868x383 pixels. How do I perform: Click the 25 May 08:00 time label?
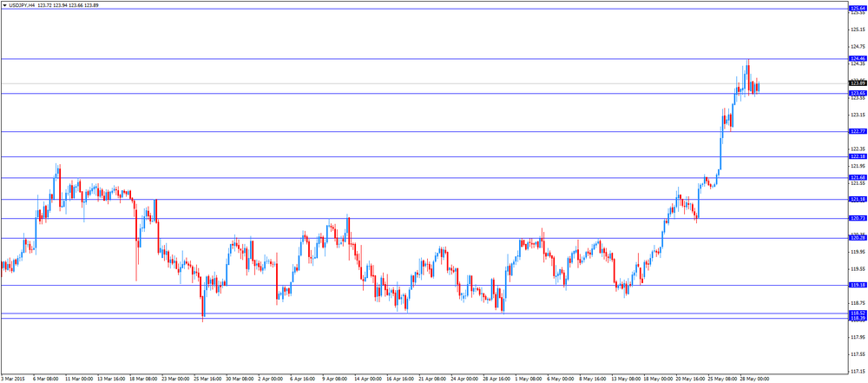[721, 380]
